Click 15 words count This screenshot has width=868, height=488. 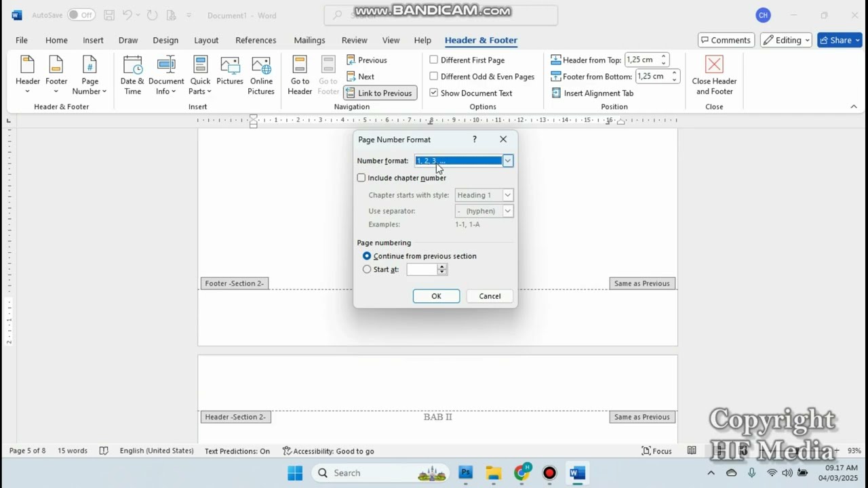pyautogui.click(x=73, y=451)
